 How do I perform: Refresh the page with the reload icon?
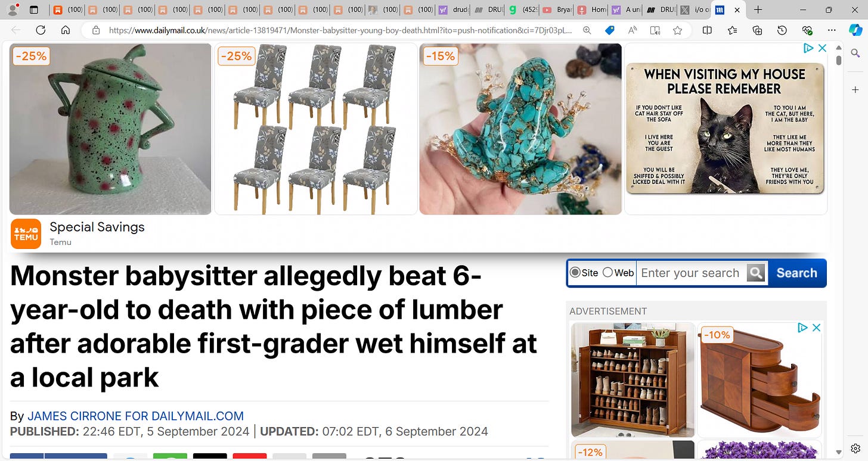click(x=41, y=30)
